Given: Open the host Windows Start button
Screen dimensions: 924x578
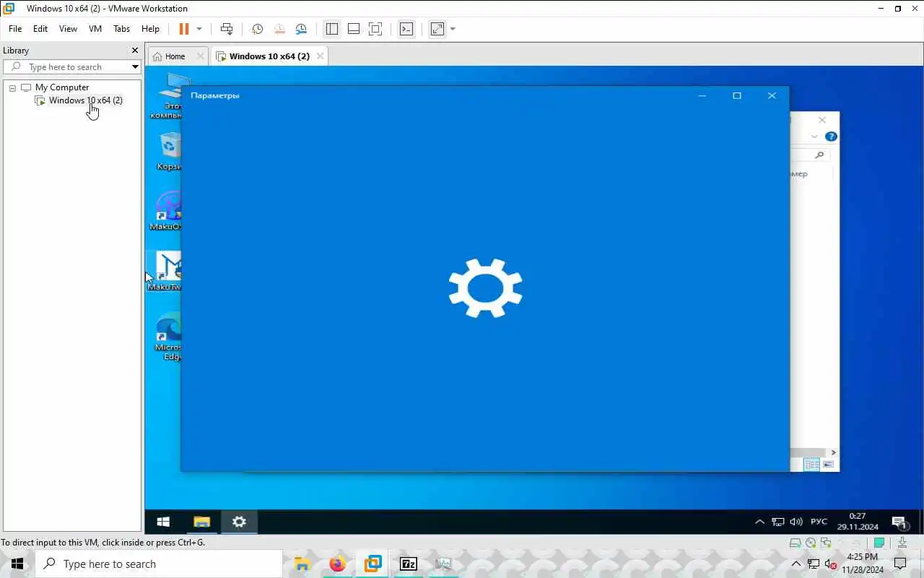Looking at the screenshot, I should pos(17,564).
